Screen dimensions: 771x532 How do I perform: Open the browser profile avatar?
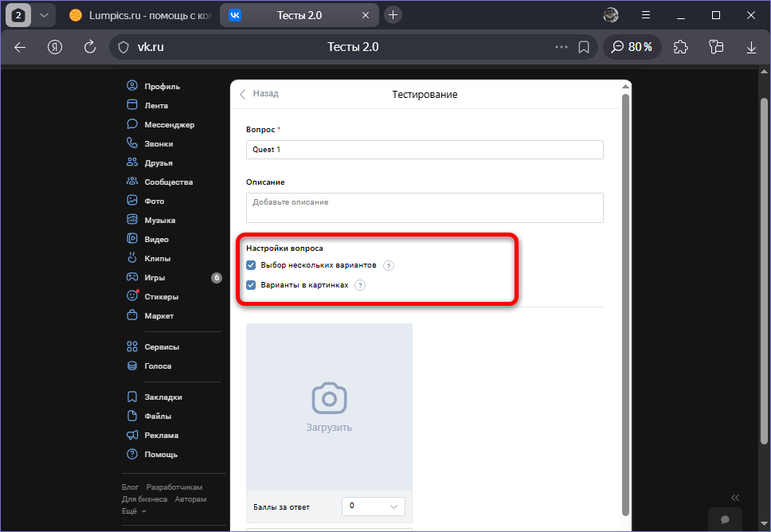(x=611, y=15)
